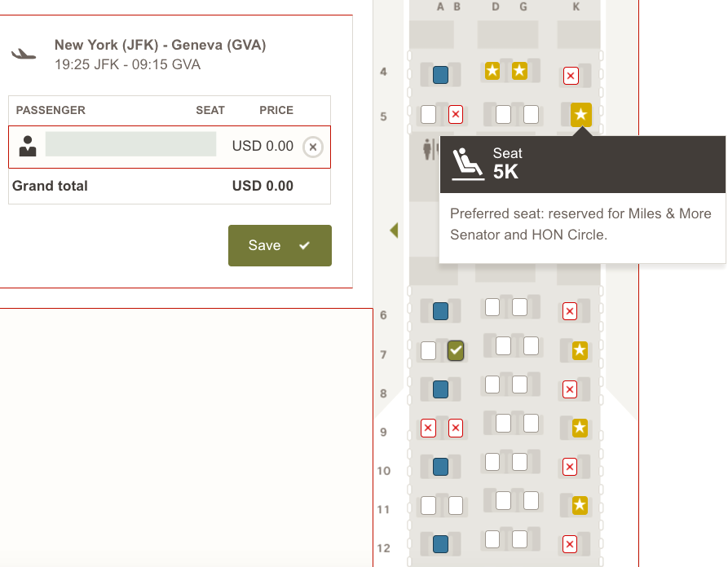Select the blue seat in row 10

click(x=440, y=467)
